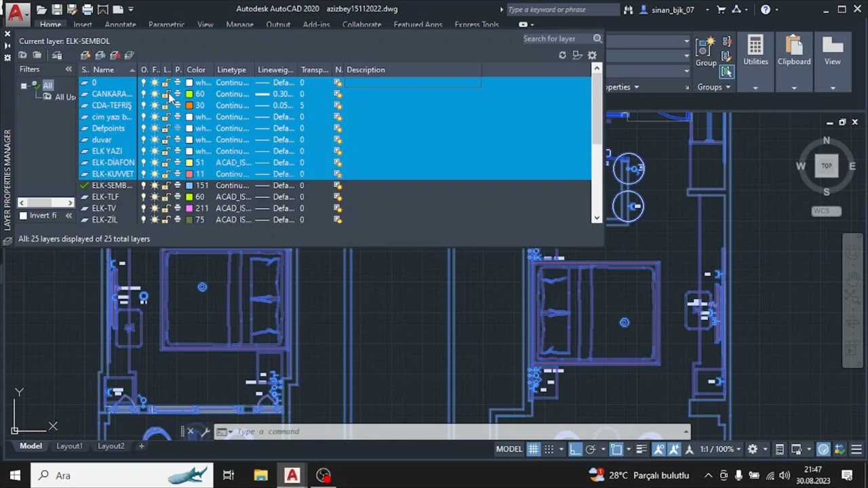868x488 pixels.
Task: Open the AutoCAD application menu logo
Action: (x=16, y=12)
